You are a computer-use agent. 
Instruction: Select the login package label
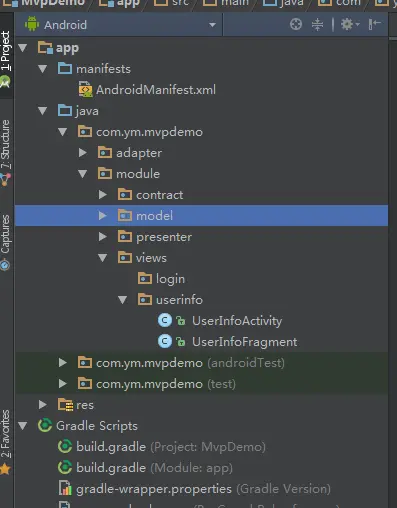point(170,279)
